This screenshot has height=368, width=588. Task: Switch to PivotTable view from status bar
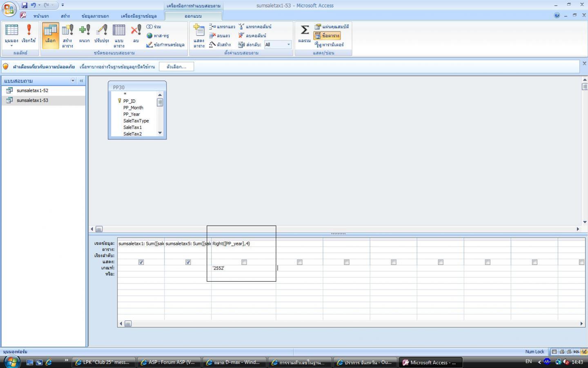(561, 352)
